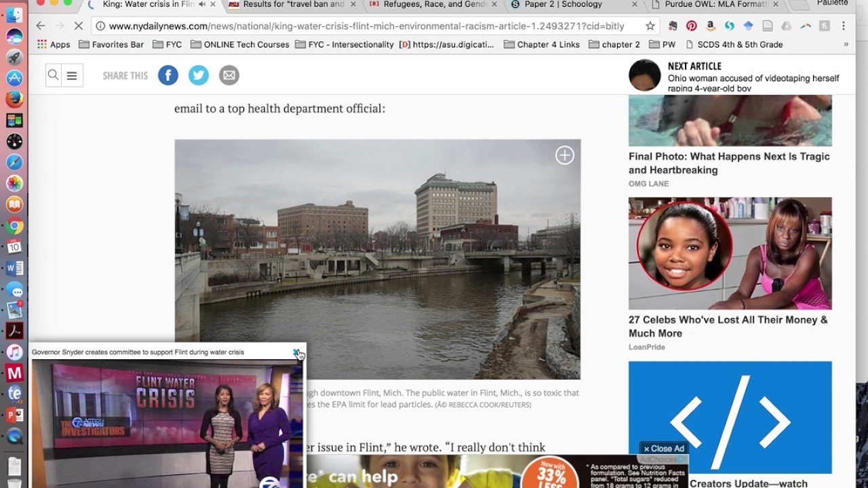Enlarge the Flint river photo with plus icon

point(565,155)
